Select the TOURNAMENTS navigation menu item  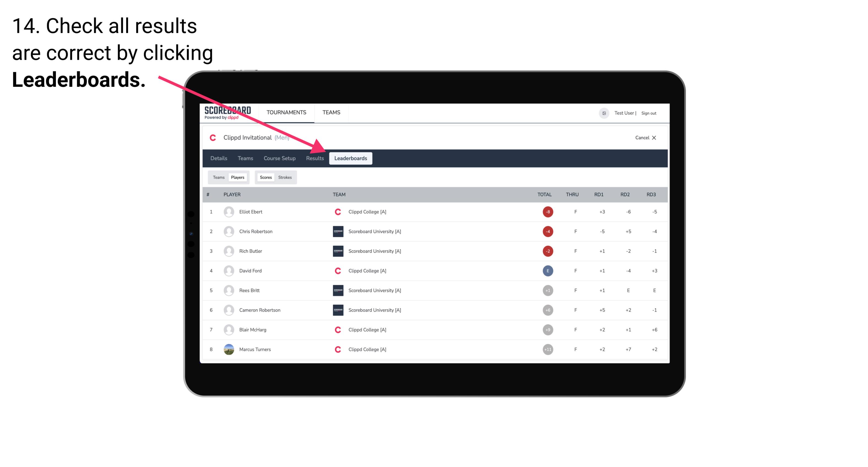287,112
